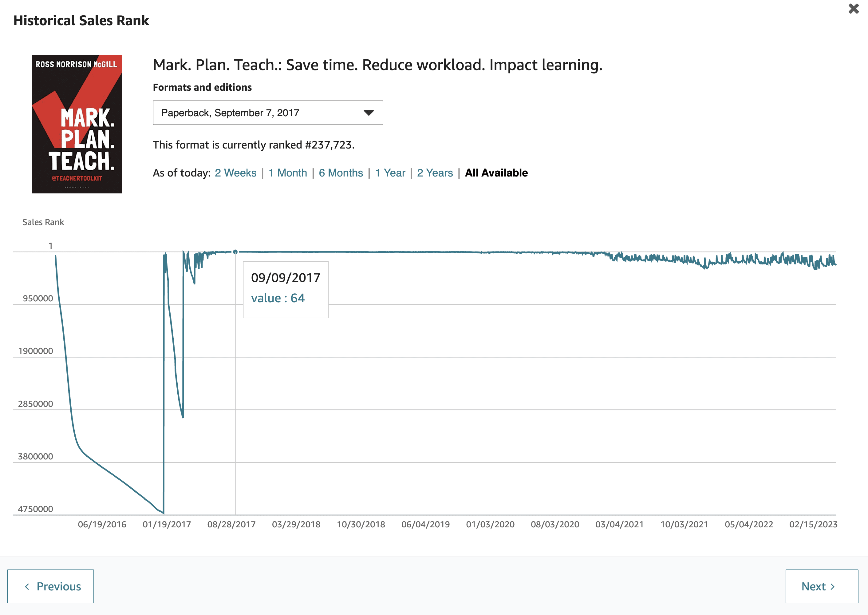Screen dimensions: 868x615
Task: Go to the Next book
Action: point(822,586)
